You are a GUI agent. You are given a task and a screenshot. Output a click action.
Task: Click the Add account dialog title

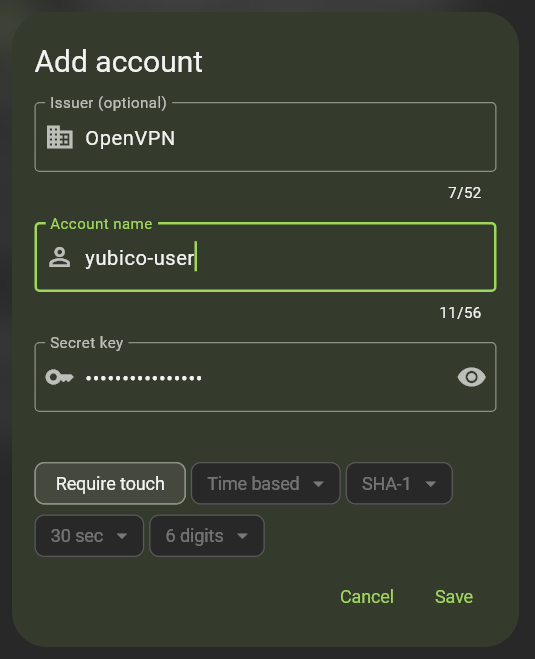[x=119, y=62]
